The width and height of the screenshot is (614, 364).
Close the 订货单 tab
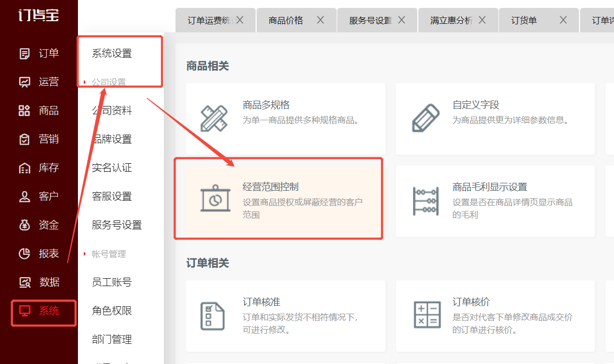[x=563, y=20]
